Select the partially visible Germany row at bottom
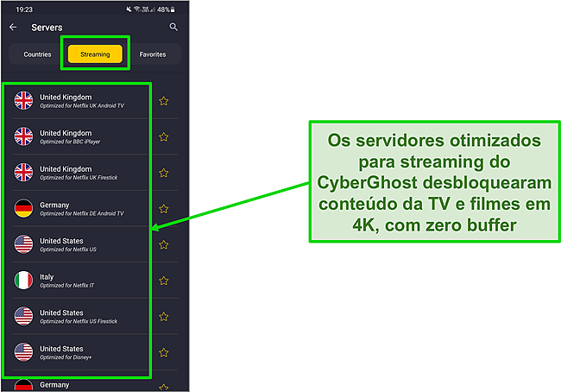Image resolution: width=561 pixels, height=392 pixels. point(95,384)
